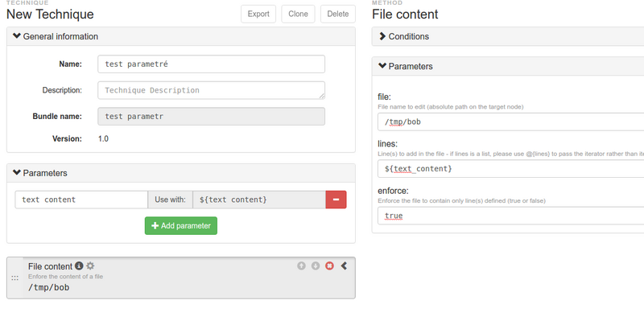Edit the lines field ${text_content}

point(510,169)
